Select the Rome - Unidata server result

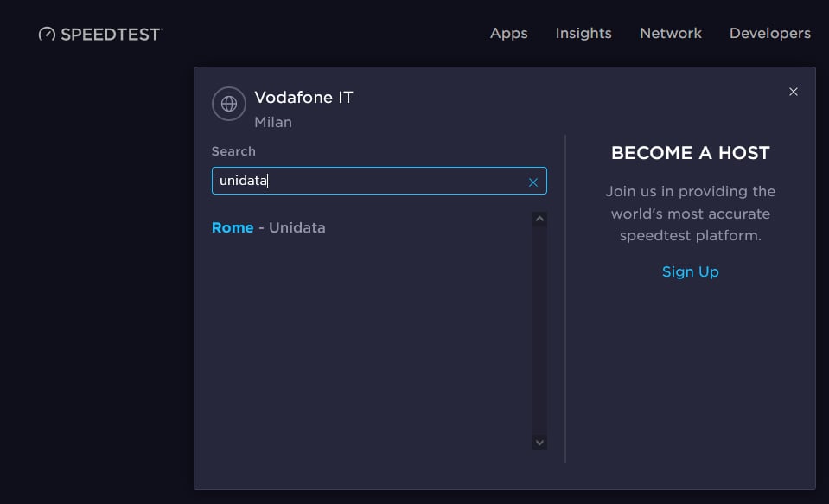coord(269,228)
